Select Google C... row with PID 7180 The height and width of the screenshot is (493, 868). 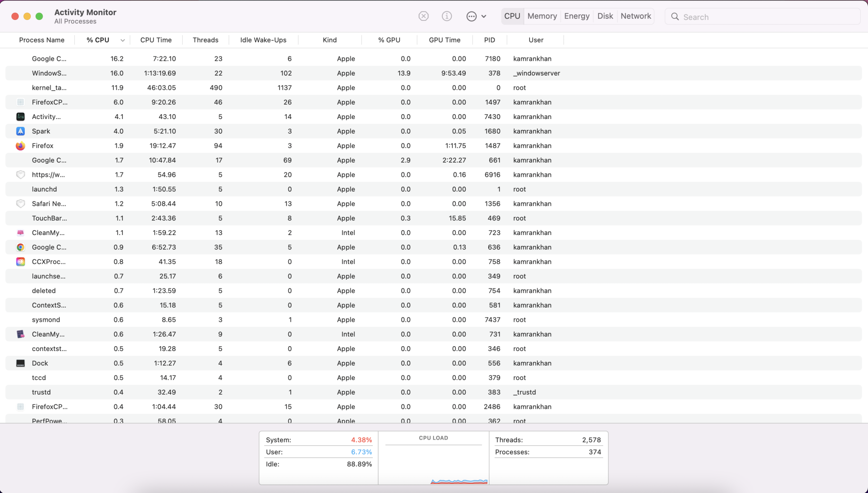[x=434, y=59]
